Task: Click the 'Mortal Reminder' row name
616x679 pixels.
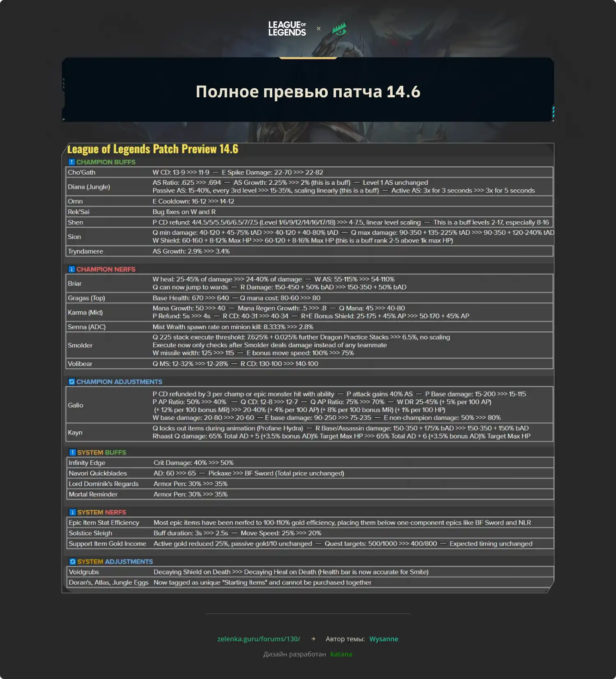Action: (x=93, y=494)
